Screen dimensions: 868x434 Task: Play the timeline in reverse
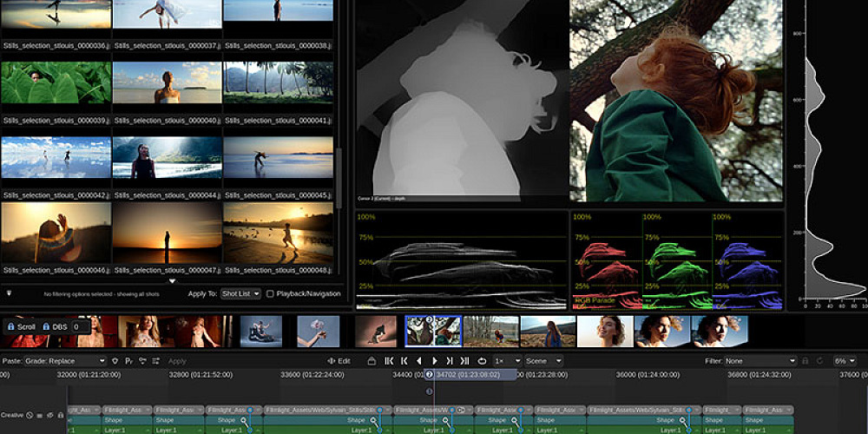tap(419, 361)
